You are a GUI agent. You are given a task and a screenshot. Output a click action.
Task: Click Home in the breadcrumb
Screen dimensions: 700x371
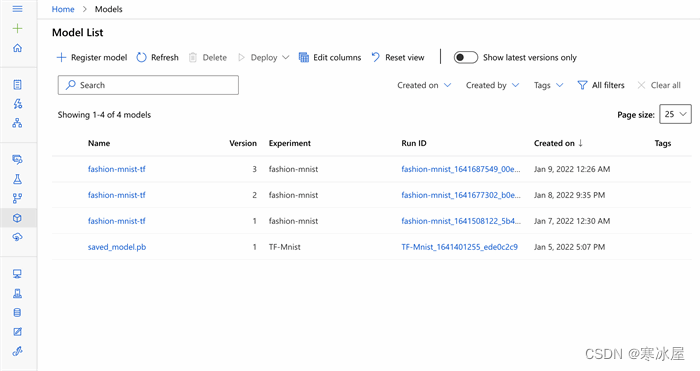pyautogui.click(x=63, y=9)
